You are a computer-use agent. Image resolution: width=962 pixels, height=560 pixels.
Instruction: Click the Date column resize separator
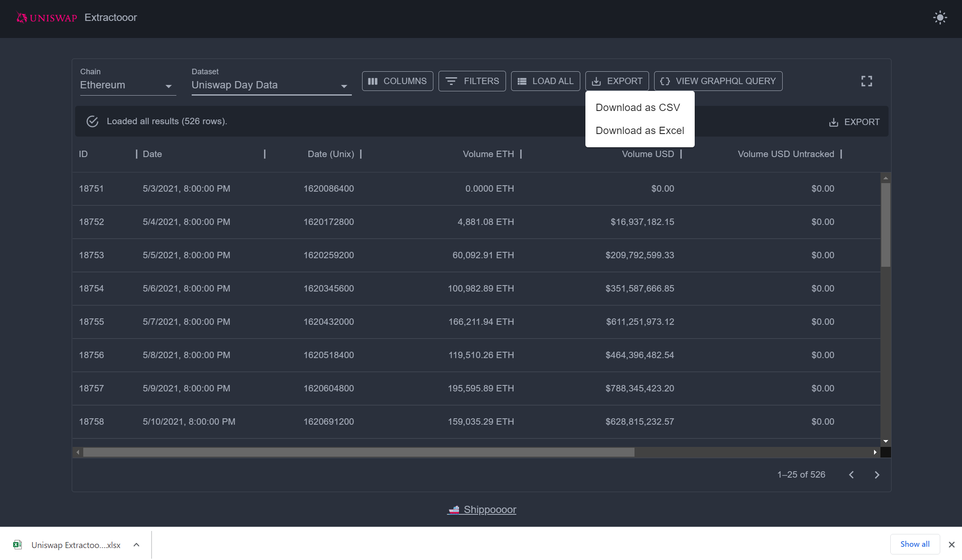point(265,154)
